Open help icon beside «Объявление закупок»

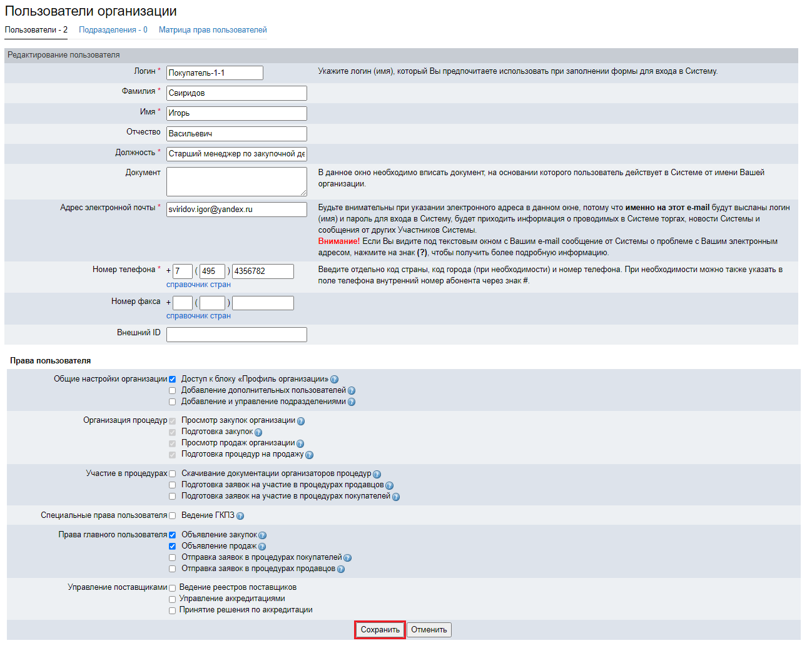(x=263, y=535)
